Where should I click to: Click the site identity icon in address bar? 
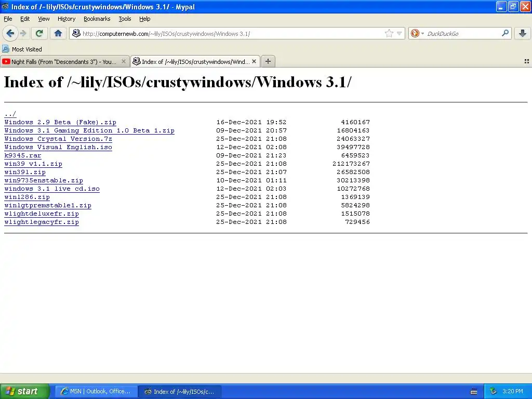[76, 33]
